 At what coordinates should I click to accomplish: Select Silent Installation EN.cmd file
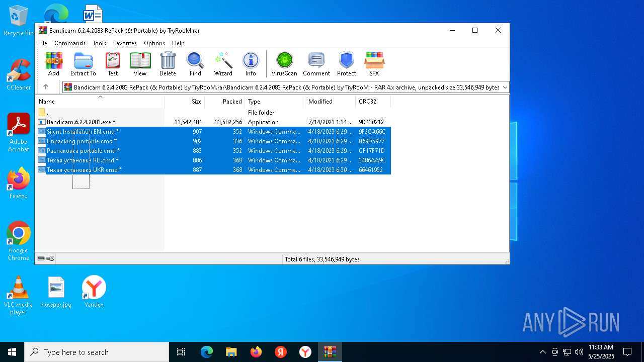tap(214, 132)
